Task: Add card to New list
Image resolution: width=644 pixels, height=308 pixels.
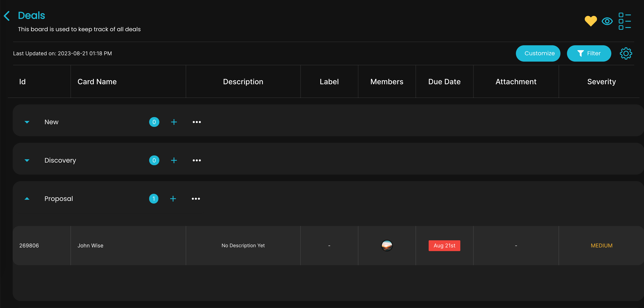Action: [174, 122]
